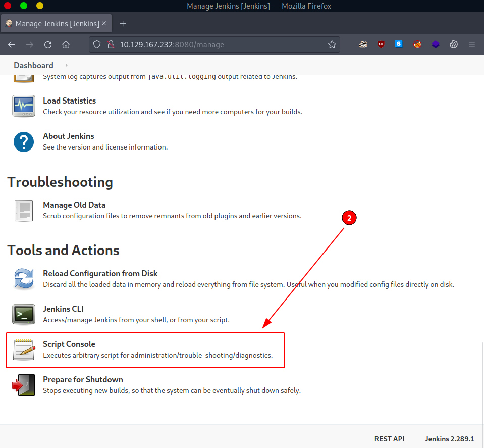Open the Firefox hamburger menu
This screenshot has width=484, height=448.
coord(472,44)
